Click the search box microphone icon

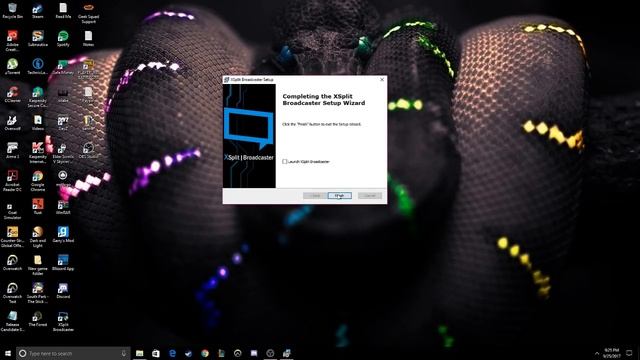click(x=124, y=353)
